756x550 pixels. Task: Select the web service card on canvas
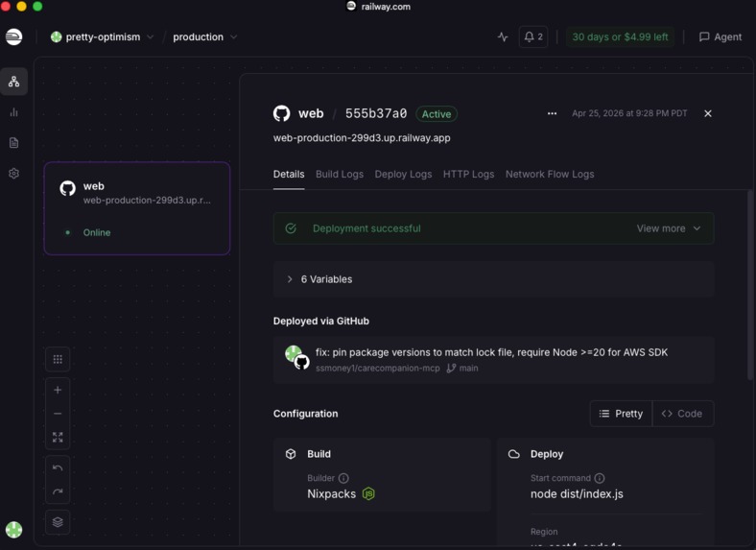tap(137, 208)
